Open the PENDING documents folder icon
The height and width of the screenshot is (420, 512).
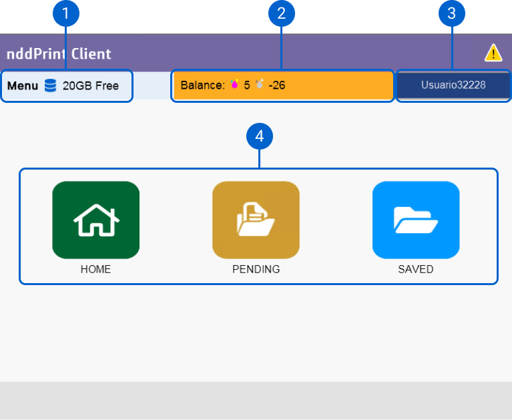256,220
